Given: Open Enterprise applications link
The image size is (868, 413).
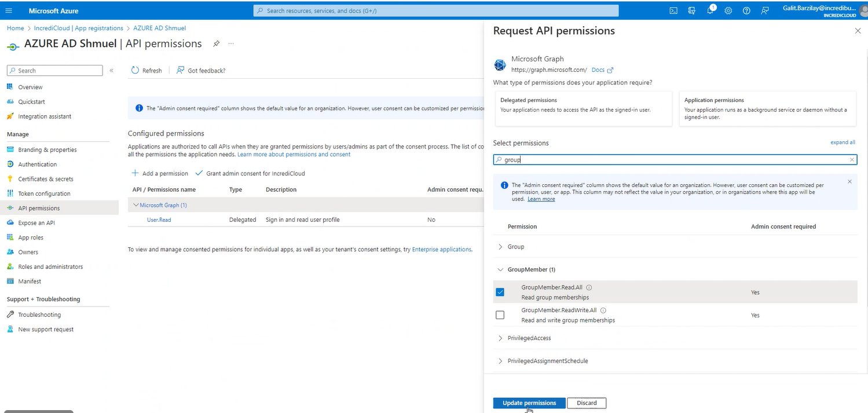Looking at the screenshot, I should pos(441,249).
